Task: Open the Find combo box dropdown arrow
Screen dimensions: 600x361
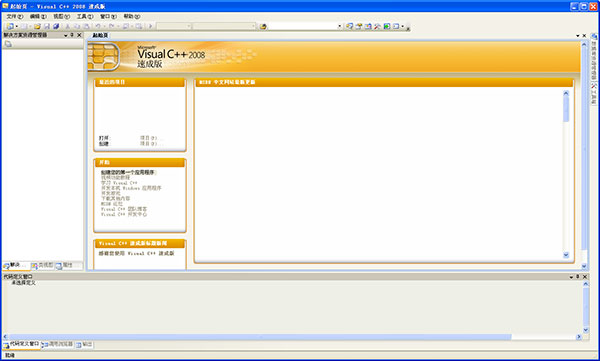Action: (x=339, y=26)
